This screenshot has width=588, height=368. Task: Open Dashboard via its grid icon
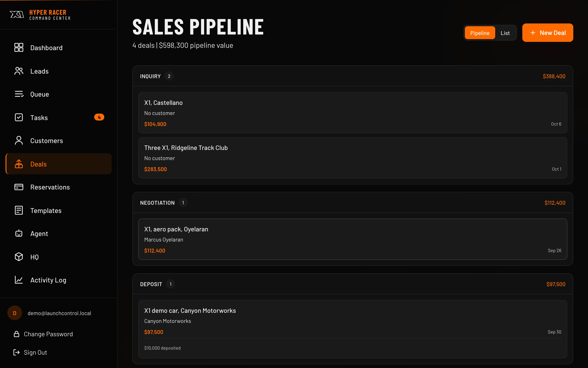click(x=19, y=47)
